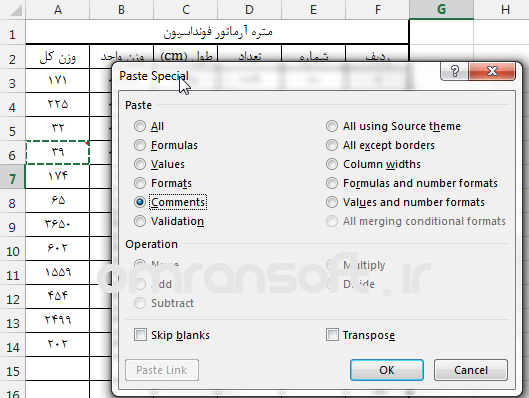
Task: Click empty cell G1
Action: coord(441,32)
